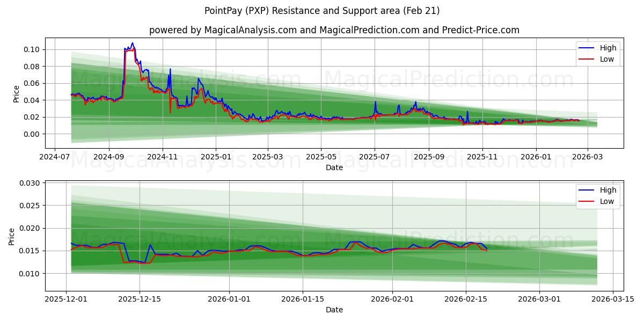The image size is (644, 322).
Task: Click the '2025-12-15' tick label on the bottom chart
Action: coord(140,299)
